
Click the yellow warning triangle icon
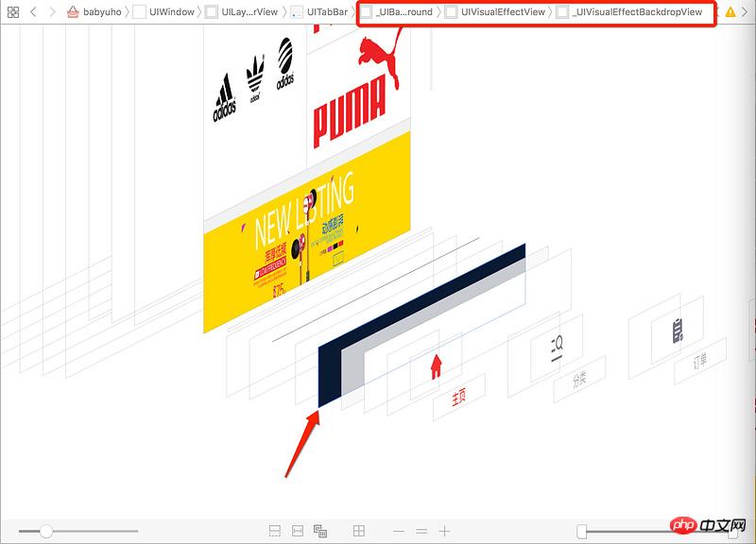tap(730, 12)
